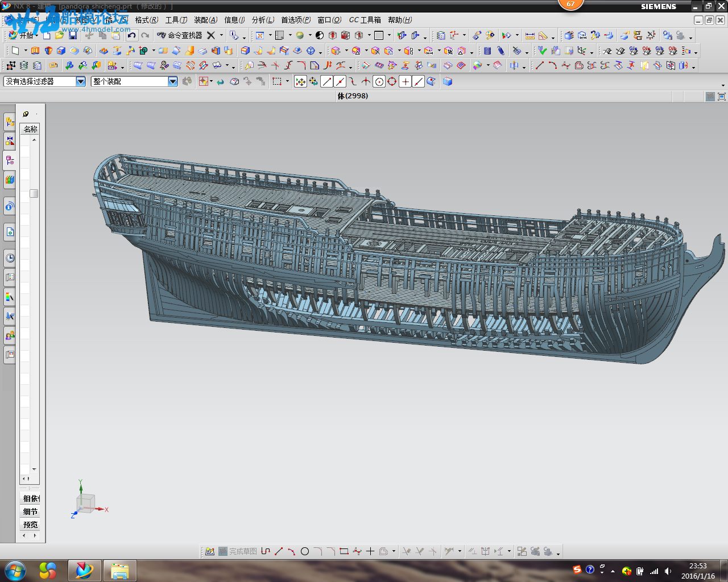The width and height of the screenshot is (728, 582).
Task: Open the history clock sidebar tab
Action: [10, 257]
